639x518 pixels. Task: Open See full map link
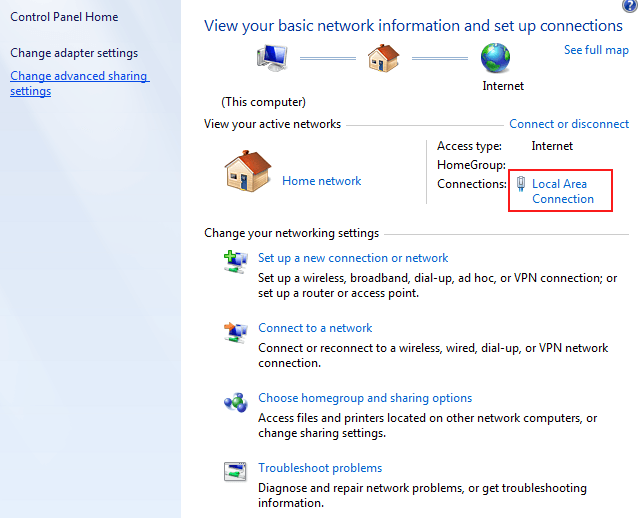pyautogui.click(x=596, y=50)
